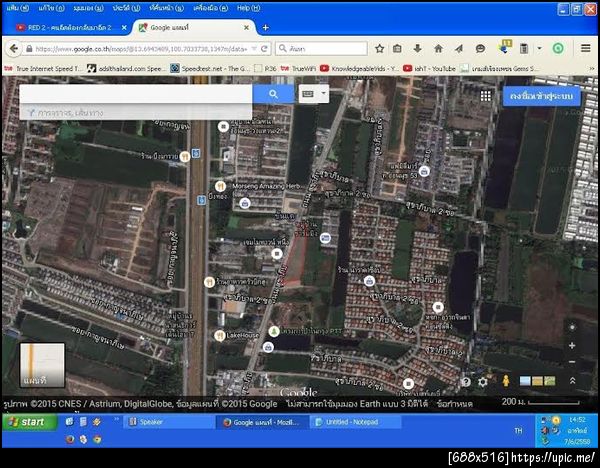
Task: Click the Google sign-in blue button
Action: tap(541, 96)
